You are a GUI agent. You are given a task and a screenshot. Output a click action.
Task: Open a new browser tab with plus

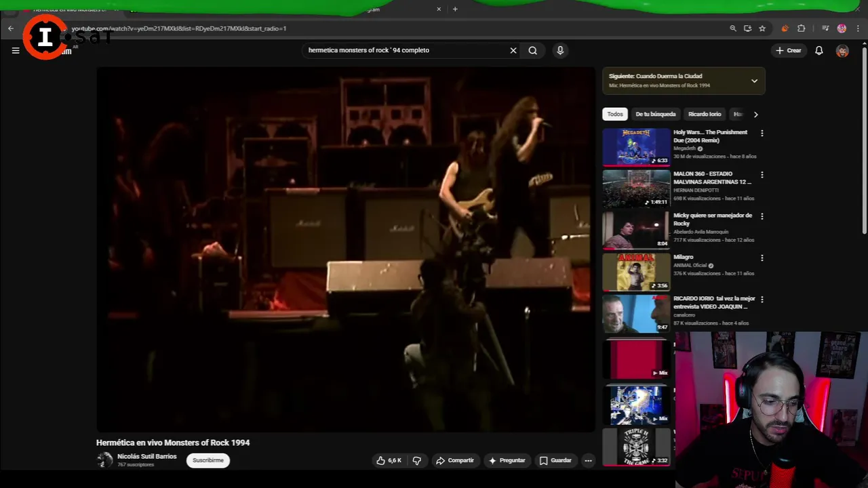455,9
